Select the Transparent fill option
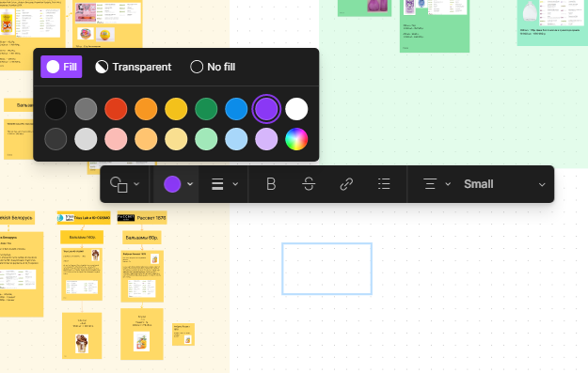Image resolution: width=588 pixels, height=373 pixels. pos(134,67)
